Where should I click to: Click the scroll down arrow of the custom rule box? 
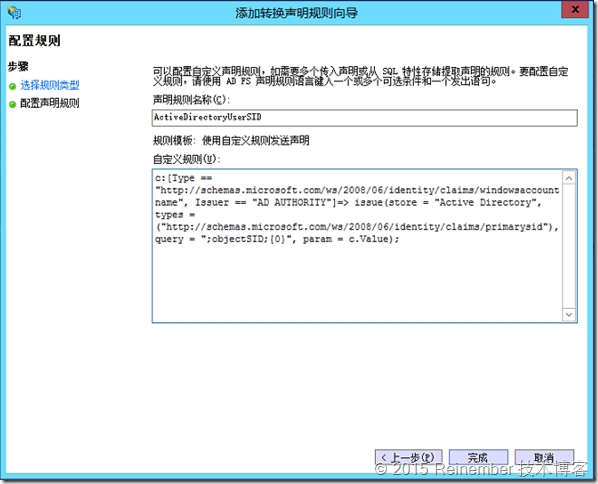tap(569, 314)
